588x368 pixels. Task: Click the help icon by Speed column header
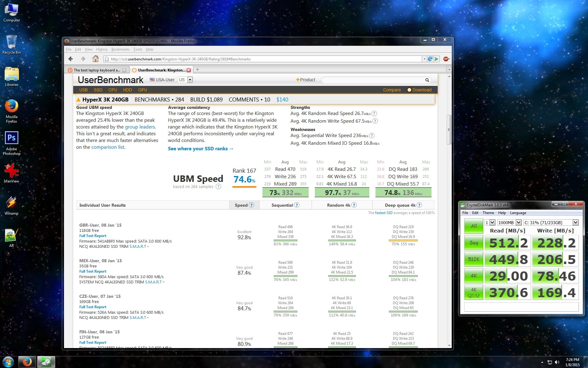pyautogui.click(x=251, y=205)
